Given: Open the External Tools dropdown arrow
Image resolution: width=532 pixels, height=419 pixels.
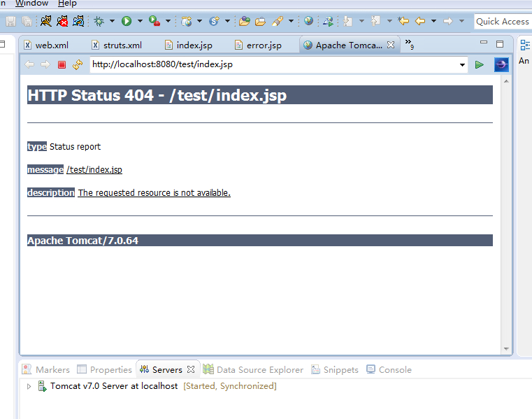Looking at the screenshot, I should (168, 21).
